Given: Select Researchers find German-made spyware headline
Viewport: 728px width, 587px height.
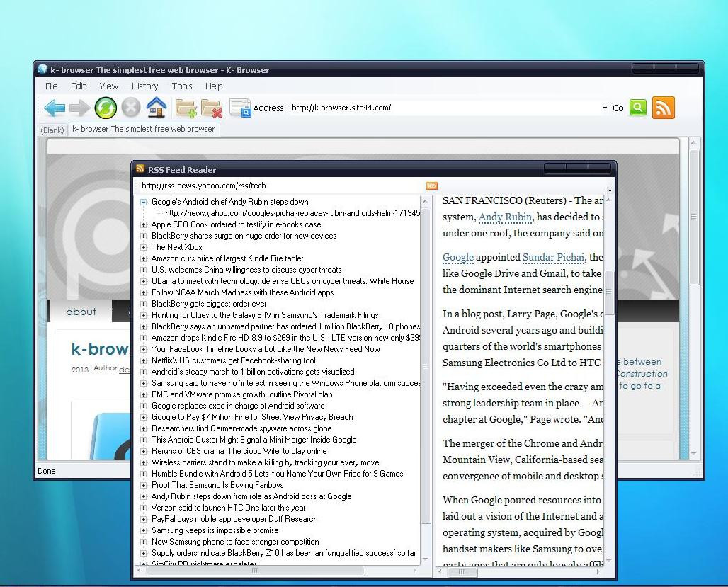Looking at the screenshot, I should (x=241, y=428).
